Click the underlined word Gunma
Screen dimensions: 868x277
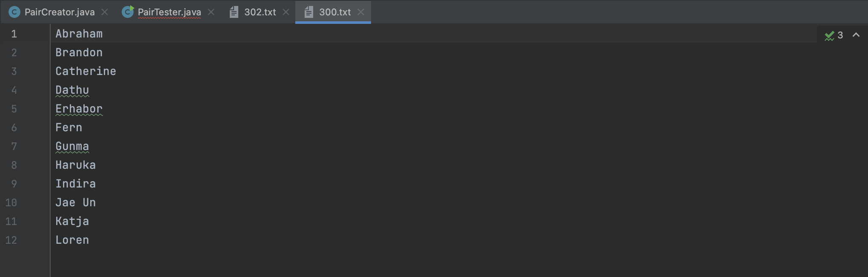point(72,146)
